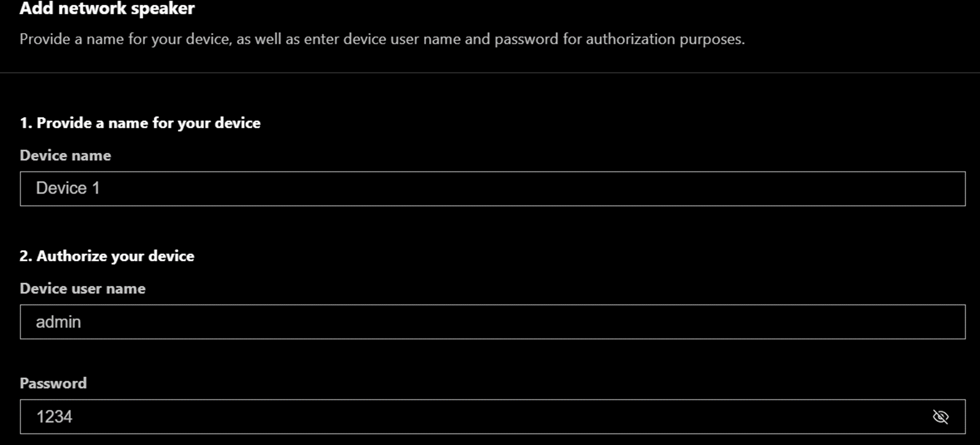Select the "Authorize your device" section heading
The width and height of the screenshot is (980, 445).
(x=115, y=256)
